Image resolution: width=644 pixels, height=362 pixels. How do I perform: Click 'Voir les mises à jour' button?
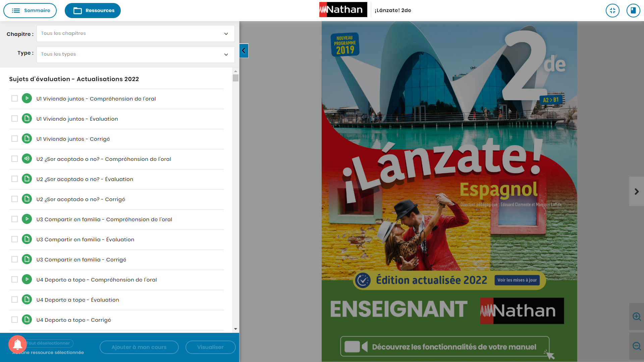[x=517, y=280]
